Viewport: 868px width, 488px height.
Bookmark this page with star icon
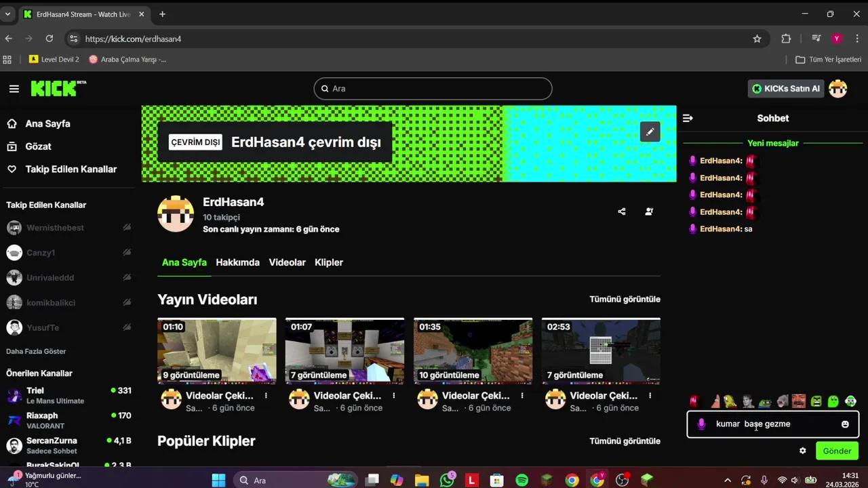[x=757, y=39]
